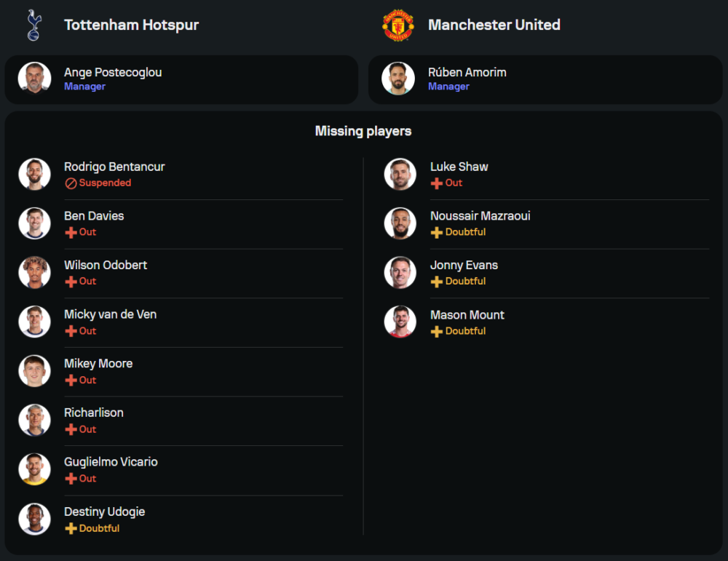Open Ange Postecoglou's manager profile photo

[x=34, y=79]
